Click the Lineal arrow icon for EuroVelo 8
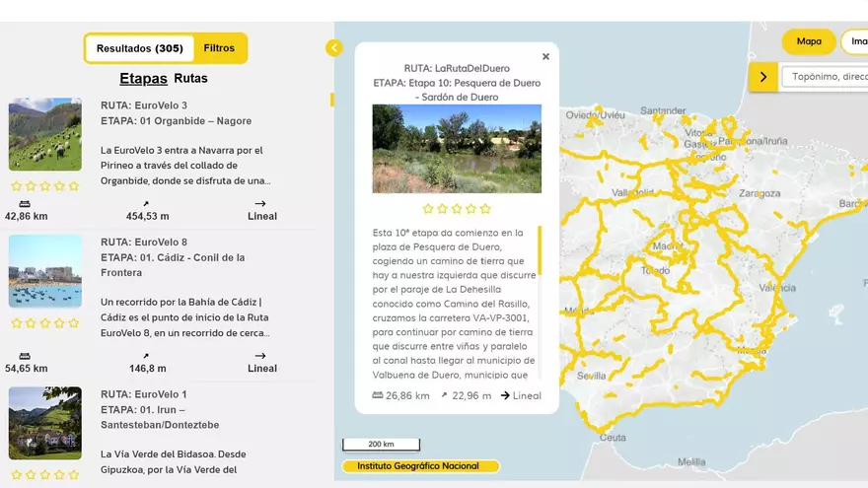The height and width of the screenshot is (488, 868). coord(260,356)
